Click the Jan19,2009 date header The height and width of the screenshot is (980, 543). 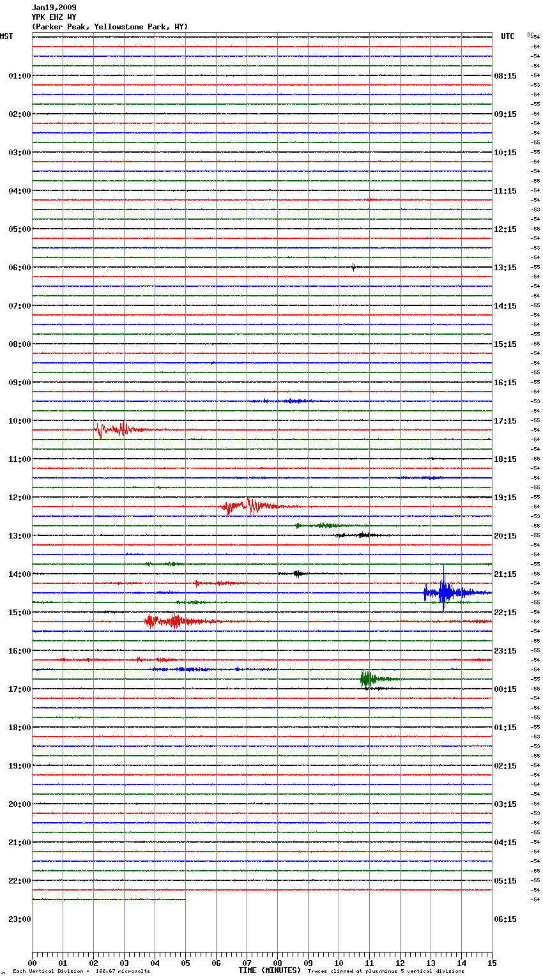coord(54,8)
